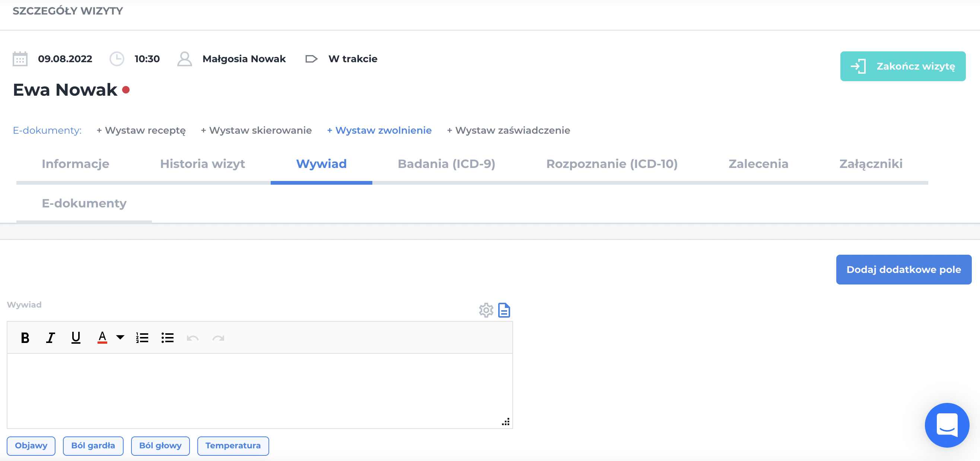980x461 pixels.
Task: Click Wystaw zwolnienie link
Action: click(379, 130)
